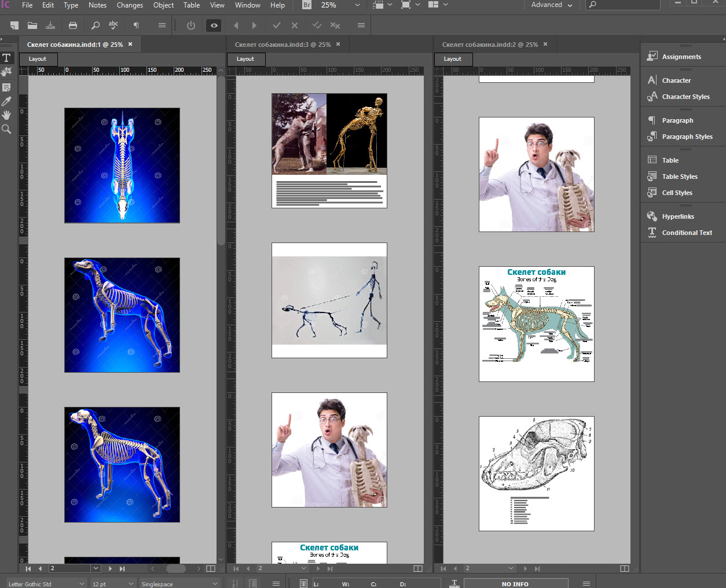
Task: Select the Note tool
Action: point(6,87)
